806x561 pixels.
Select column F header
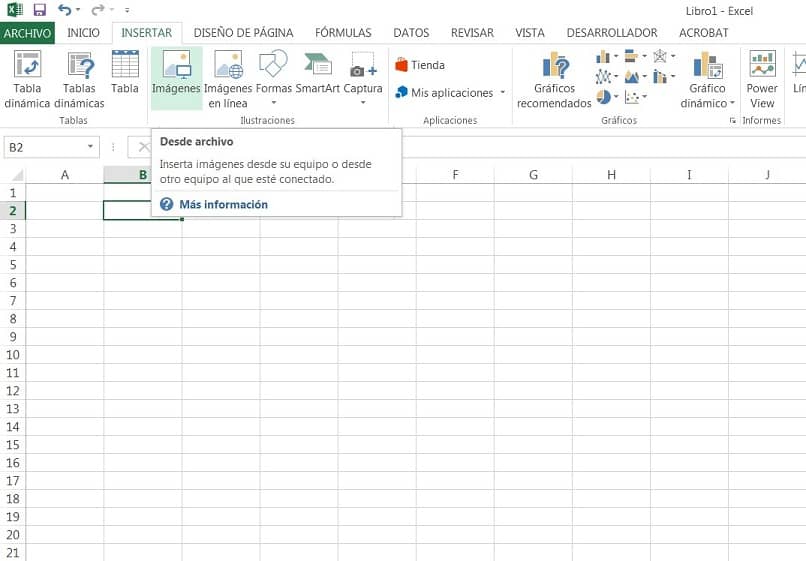click(455, 175)
